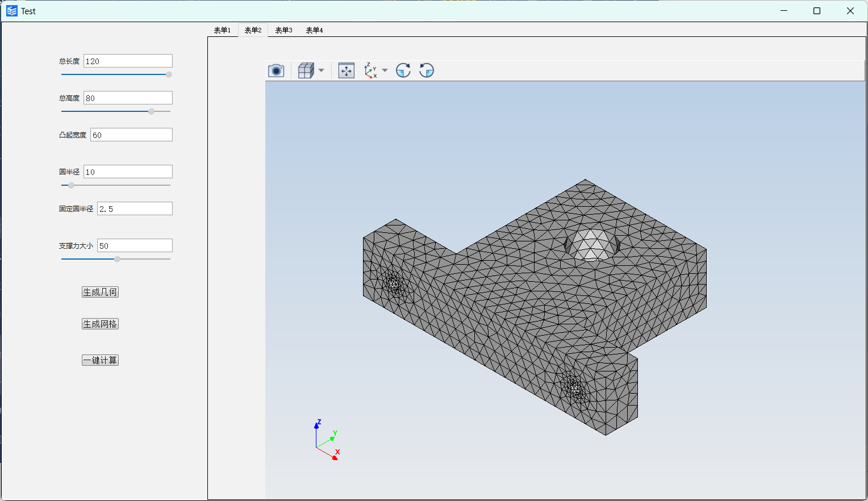This screenshot has width=868, height=501.
Task: Rotate view clockwise with rotate icon
Action: [403, 70]
